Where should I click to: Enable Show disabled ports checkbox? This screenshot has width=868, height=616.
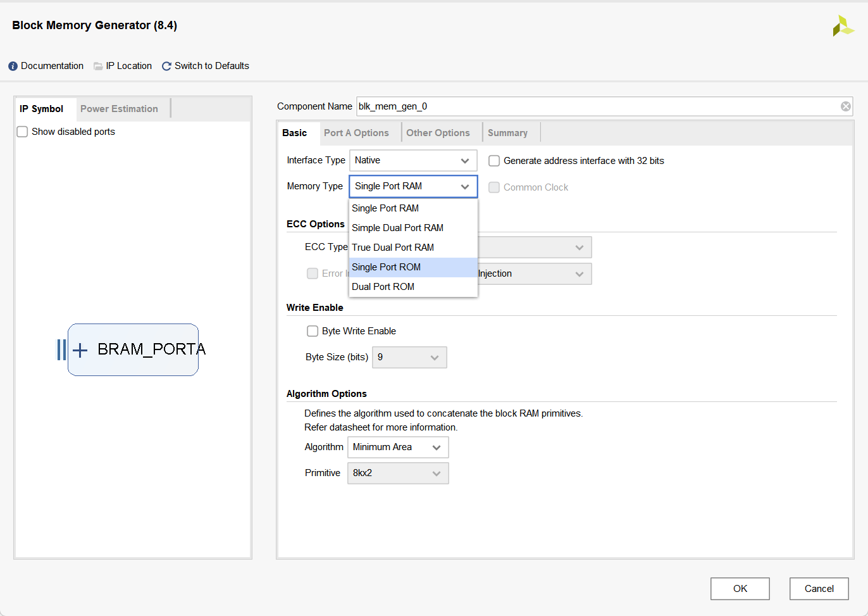click(x=23, y=132)
